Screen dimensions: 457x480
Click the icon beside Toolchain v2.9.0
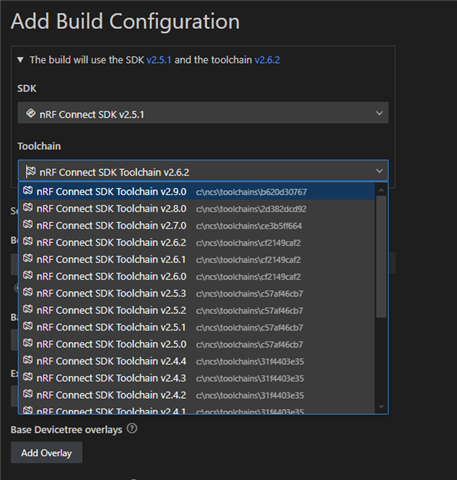click(28, 191)
